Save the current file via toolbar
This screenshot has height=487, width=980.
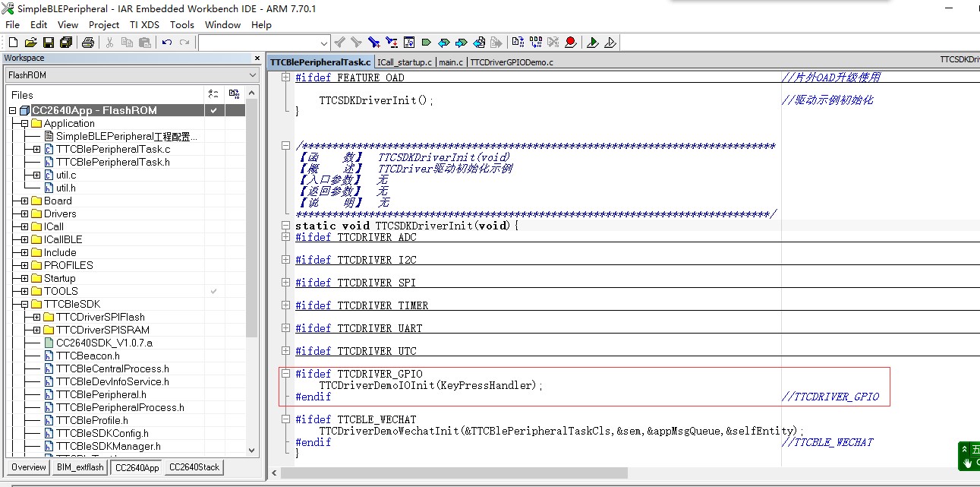tap(49, 43)
